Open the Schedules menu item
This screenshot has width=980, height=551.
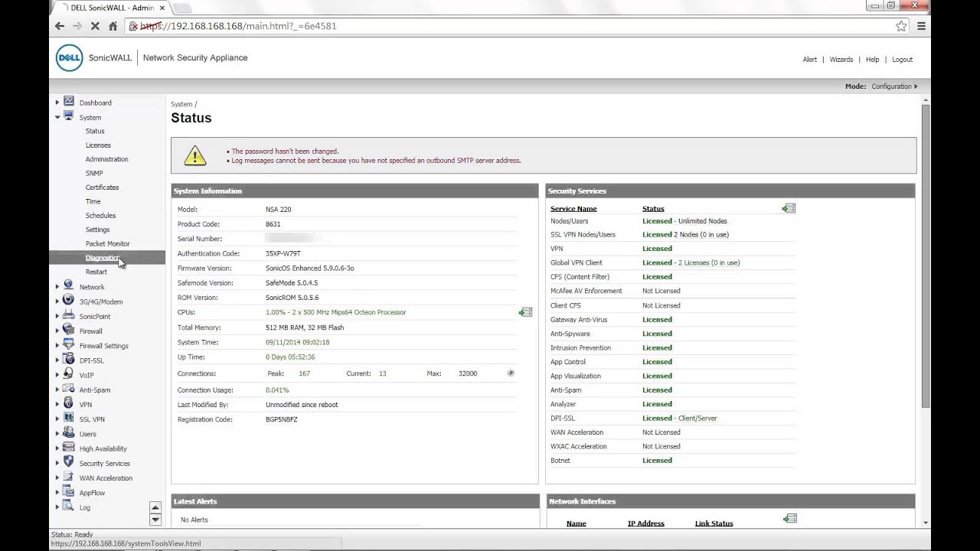point(100,216)
